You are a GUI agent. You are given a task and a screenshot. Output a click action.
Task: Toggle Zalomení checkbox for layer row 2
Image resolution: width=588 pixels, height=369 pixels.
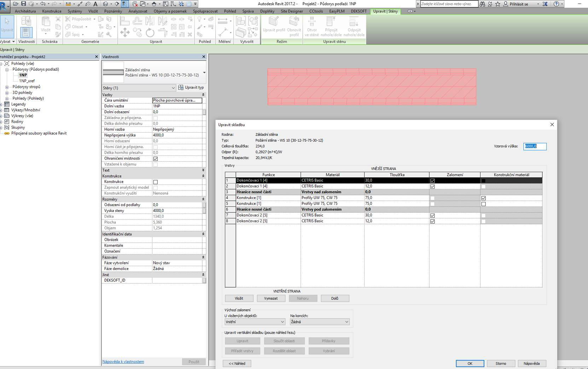(432, 186)
